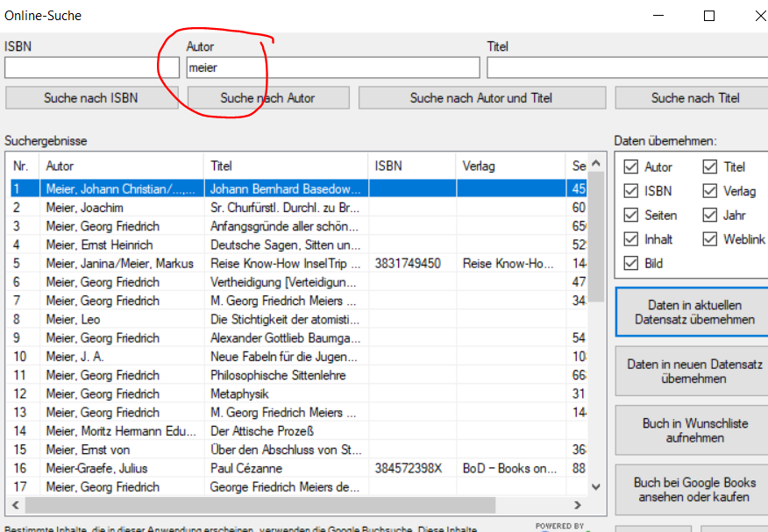Image resolution: width=768 pixels, height=532 pixels.
Task: Click the ISBN input field
Action: (80, 67)
